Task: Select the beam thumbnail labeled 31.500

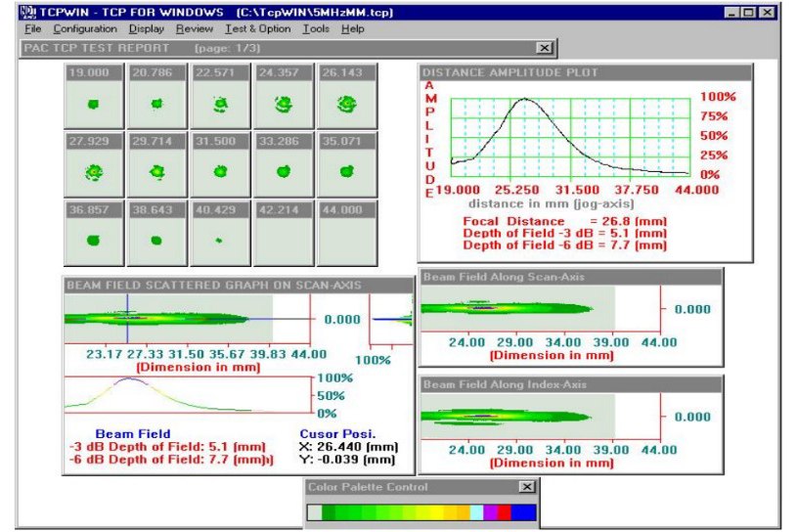Action: [x=218, y=170]
